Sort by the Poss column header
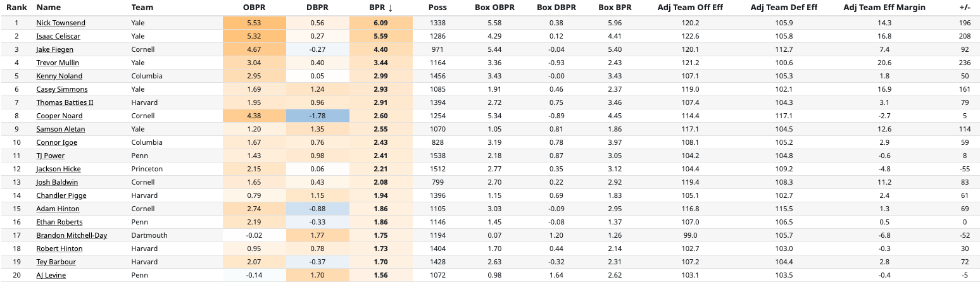 coord(437,8)
